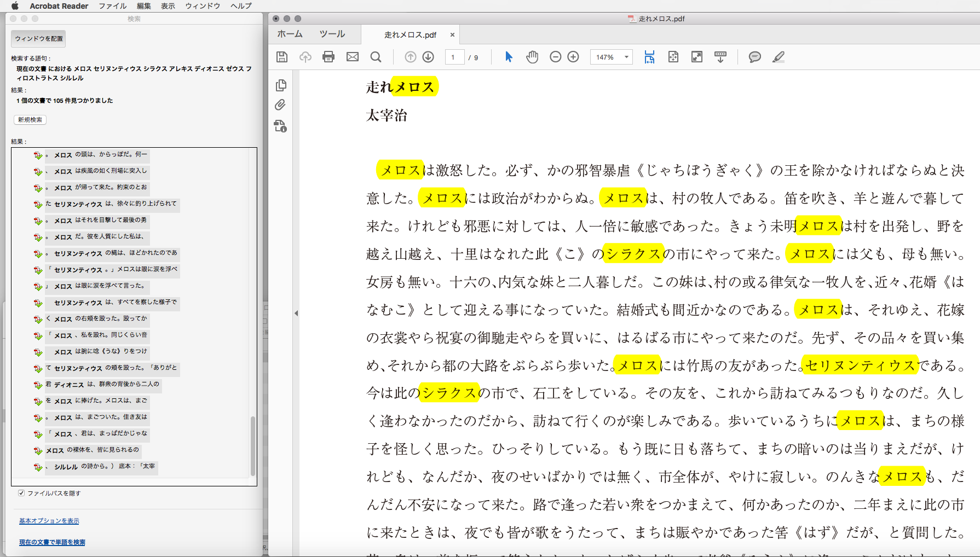Open the ヘルプ menu
The height and width of the screenshot is (557, 980).
tap(241, 6)
